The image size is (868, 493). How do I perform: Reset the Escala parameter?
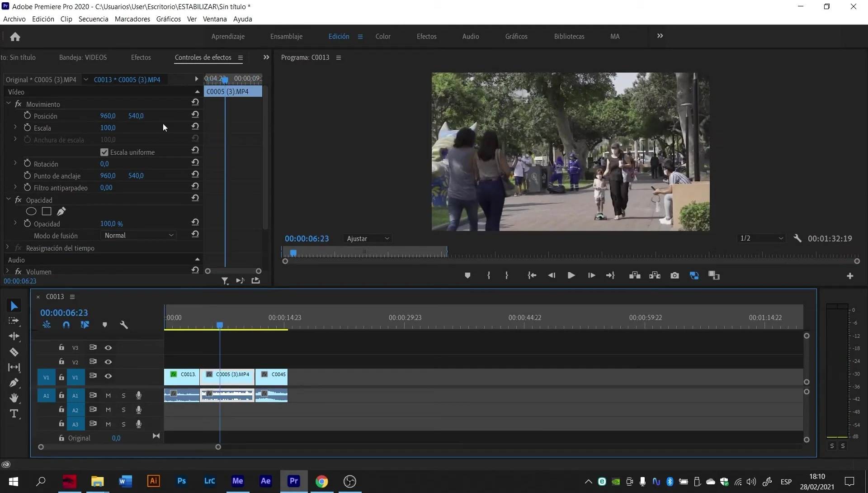tap(195, 127)
